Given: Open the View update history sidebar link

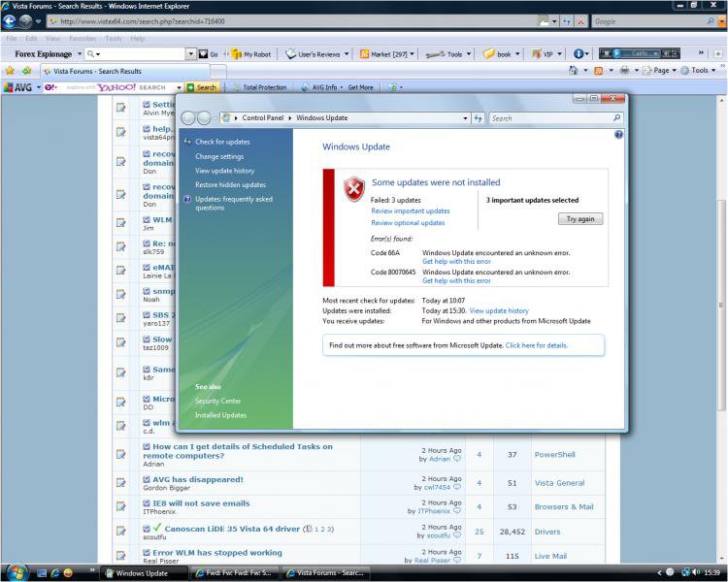Looking at the screenshot, I should (224, 171).
